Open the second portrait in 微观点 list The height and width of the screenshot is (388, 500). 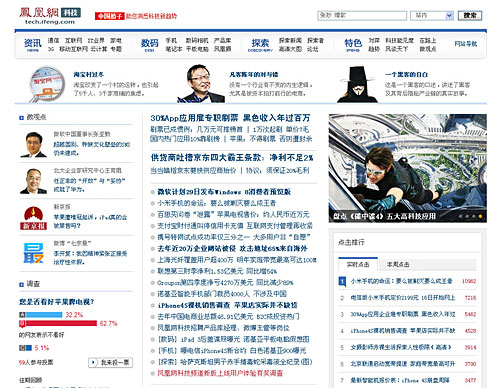(x=33, y=181)
